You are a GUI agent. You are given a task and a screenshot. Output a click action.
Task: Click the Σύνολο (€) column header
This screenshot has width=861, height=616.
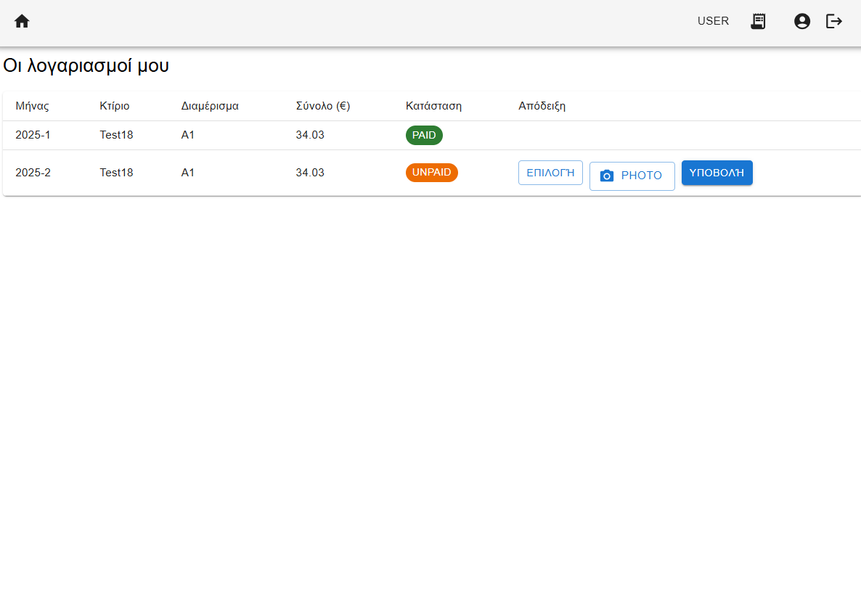pos(322,105)
